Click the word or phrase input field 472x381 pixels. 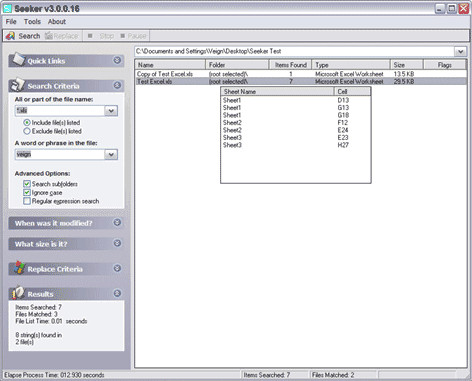pyautogui.click(x=60, y=154)
